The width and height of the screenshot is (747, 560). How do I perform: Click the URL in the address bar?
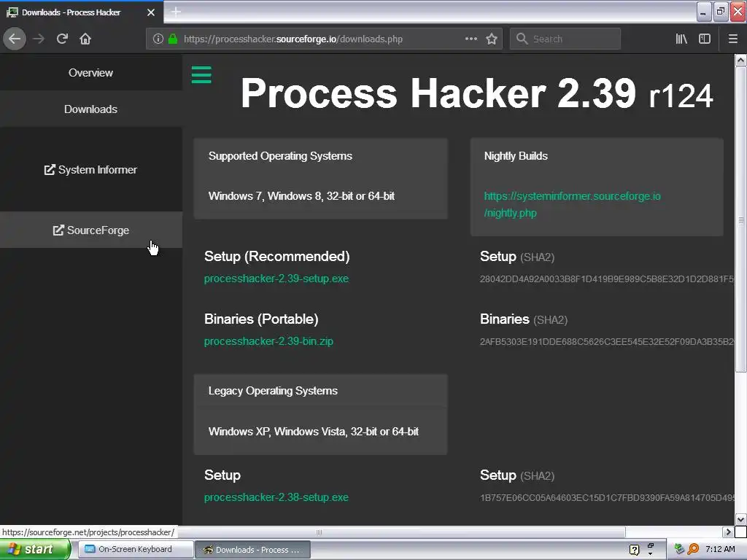[293, 39]
